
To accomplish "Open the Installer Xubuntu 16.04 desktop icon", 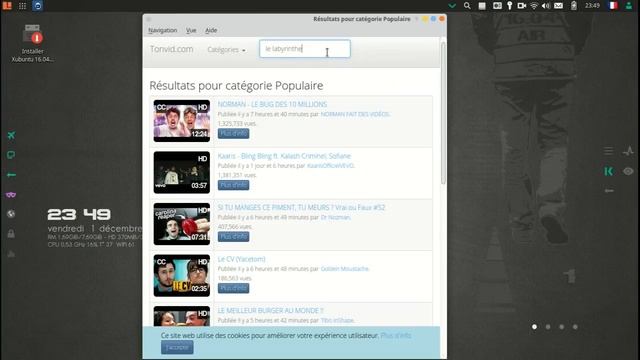I will pos(32,43).
